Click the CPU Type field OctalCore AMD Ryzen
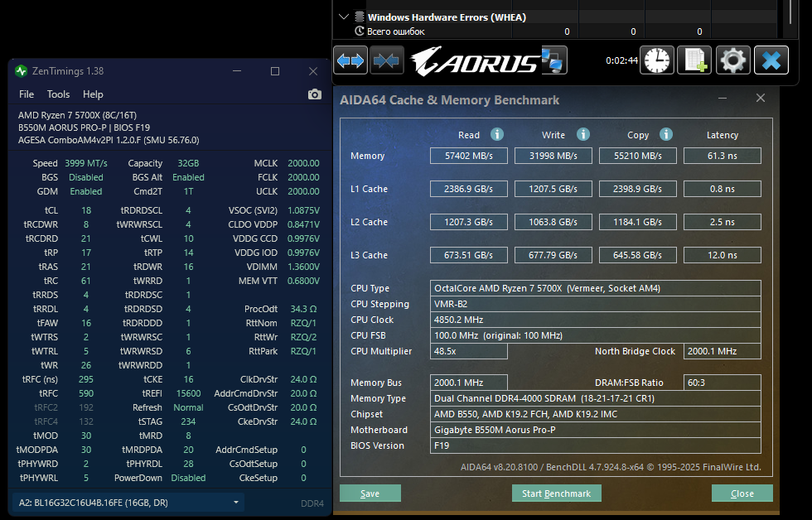This screenshot has width=812, height=520. (596, 288)
